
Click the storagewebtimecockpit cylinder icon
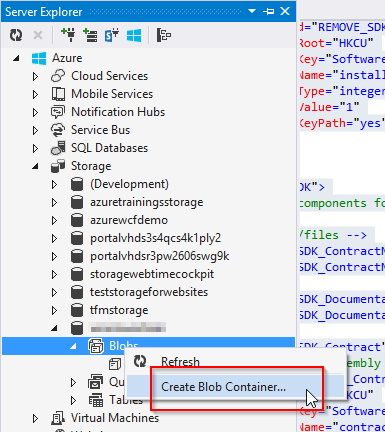77,274
